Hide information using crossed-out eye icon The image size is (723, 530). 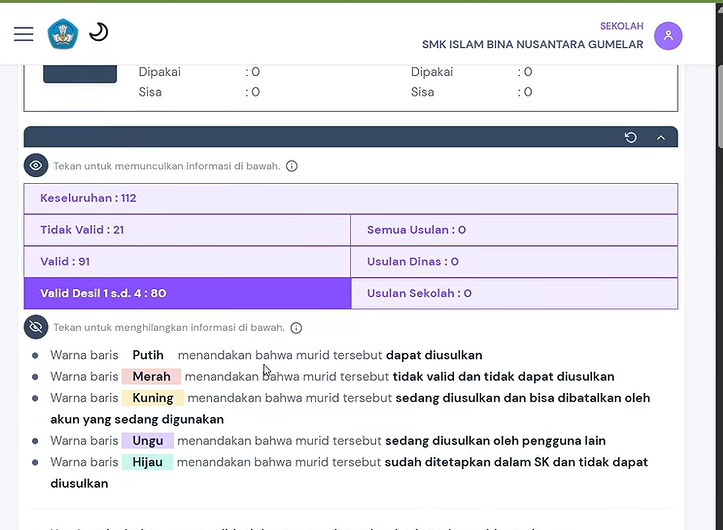(36, 327)
